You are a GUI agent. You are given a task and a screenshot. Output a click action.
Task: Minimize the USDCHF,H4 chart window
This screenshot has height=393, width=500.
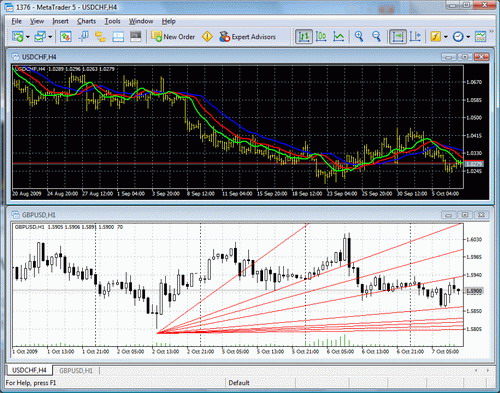click(449, 57)
